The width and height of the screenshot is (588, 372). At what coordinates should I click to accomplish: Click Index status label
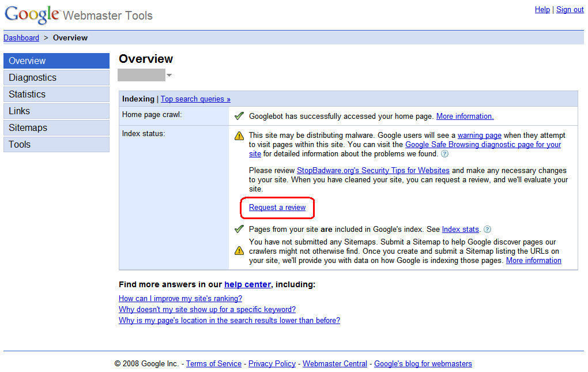(144, 134)
